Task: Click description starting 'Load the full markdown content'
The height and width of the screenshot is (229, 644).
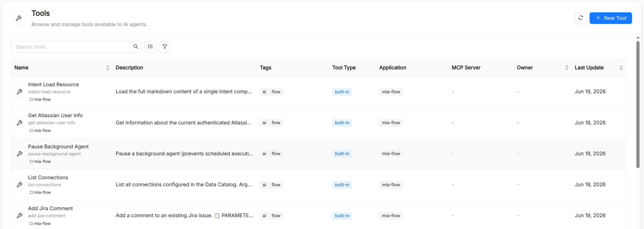Action: (x=184, y=92)
